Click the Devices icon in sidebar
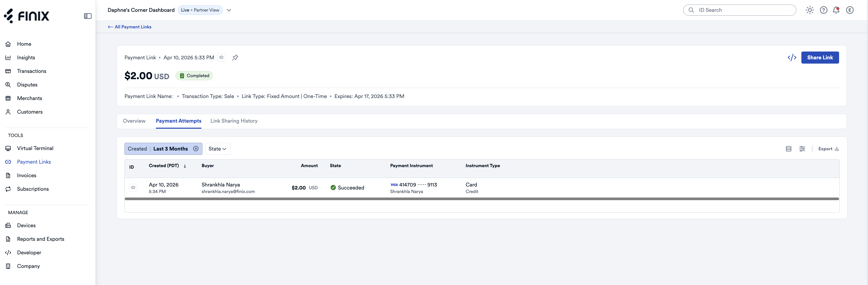This screenshot has width=868, height=285. click(8, 225)
